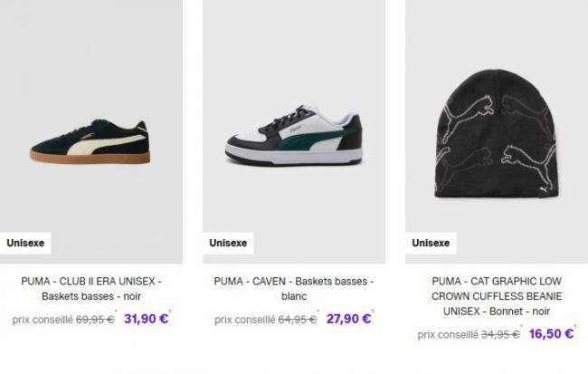Click 'prix conseillé' label under Caven sneaker
The image size is (588, 374).
[x=245, y=320]
